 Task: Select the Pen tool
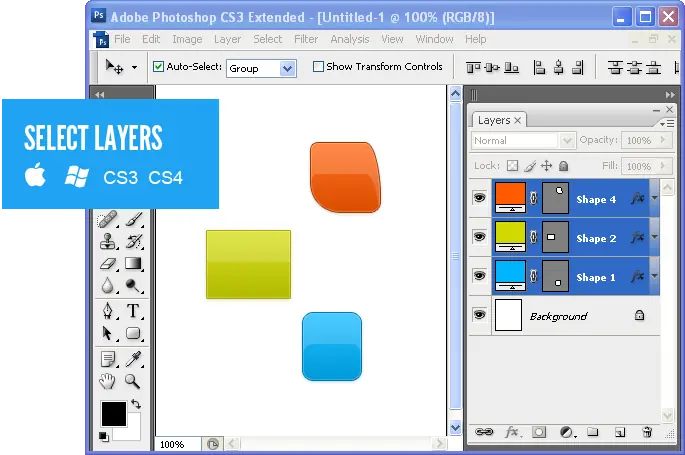107,311
